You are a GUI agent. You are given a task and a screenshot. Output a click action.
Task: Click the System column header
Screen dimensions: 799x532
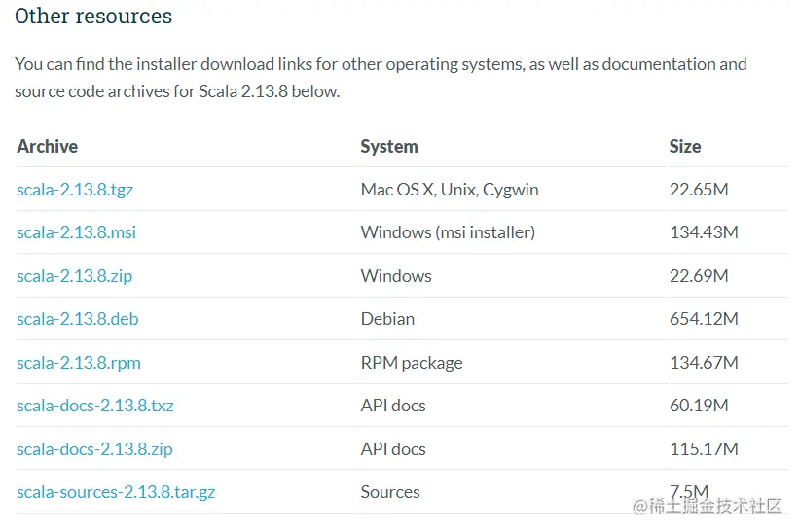(389, 147)
